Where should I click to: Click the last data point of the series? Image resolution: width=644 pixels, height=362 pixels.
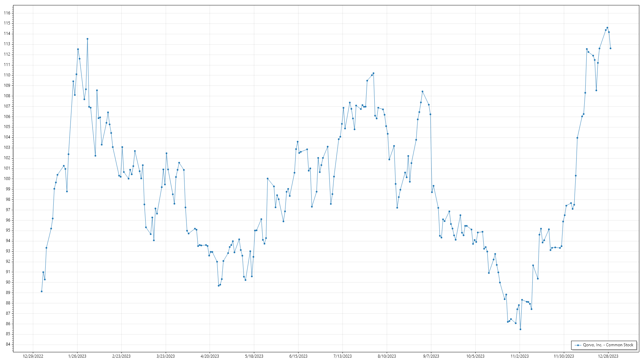point(610,48)
